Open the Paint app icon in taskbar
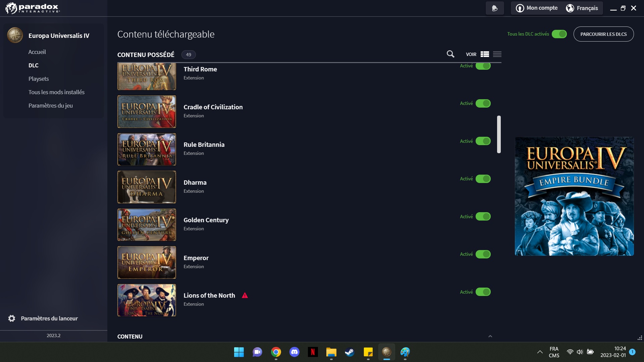644x362 pixels. pyautogui.click(x=405, y=352)
